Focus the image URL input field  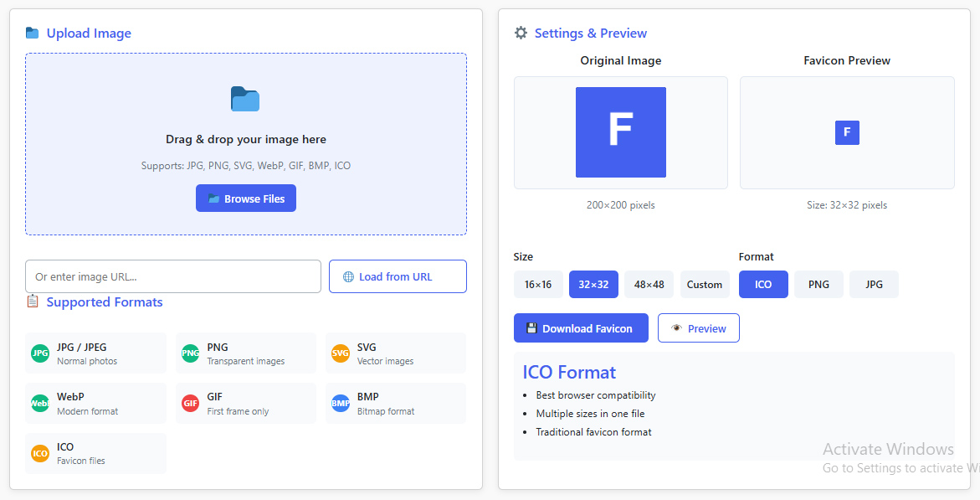point(173,276)
